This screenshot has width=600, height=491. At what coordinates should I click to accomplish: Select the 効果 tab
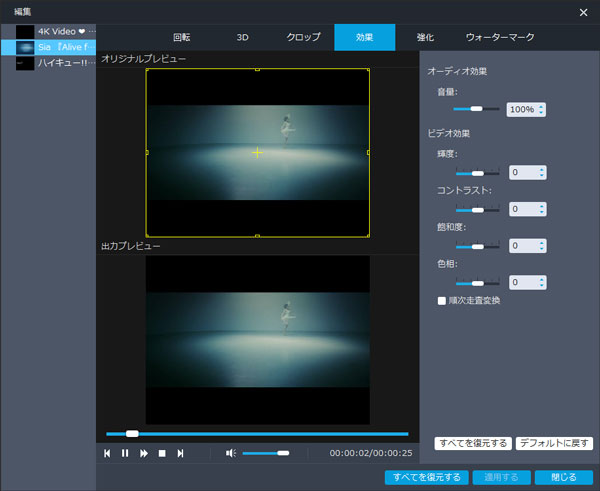pyautogui.click(x=365, y=38)
